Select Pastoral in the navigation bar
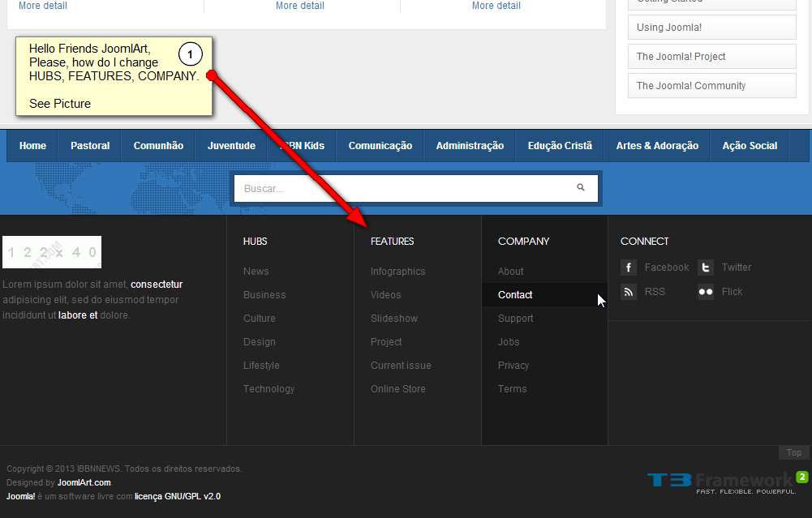Viewport: 812px width, 518px height. click(90, 146)
